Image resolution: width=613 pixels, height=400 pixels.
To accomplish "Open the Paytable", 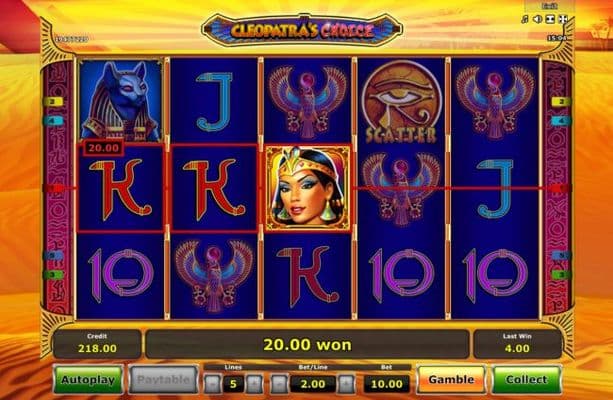I will click(163, 380).
